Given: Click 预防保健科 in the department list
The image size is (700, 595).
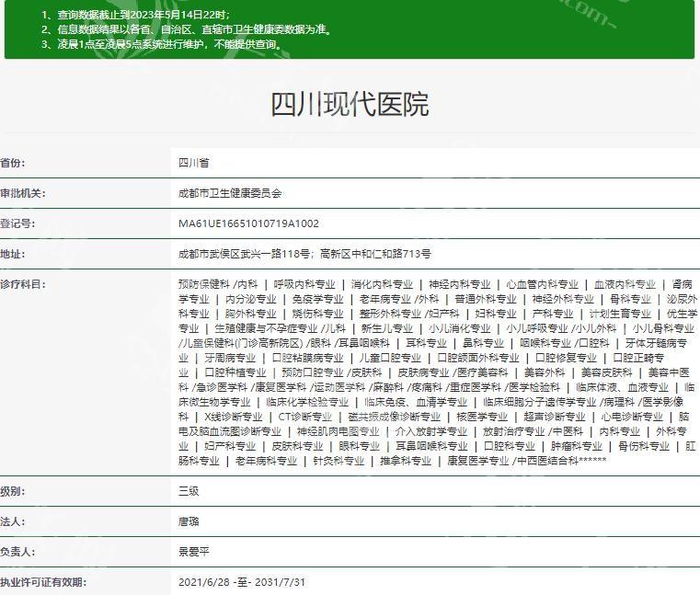Looking at the screenshot, I should tap(204, 284).
